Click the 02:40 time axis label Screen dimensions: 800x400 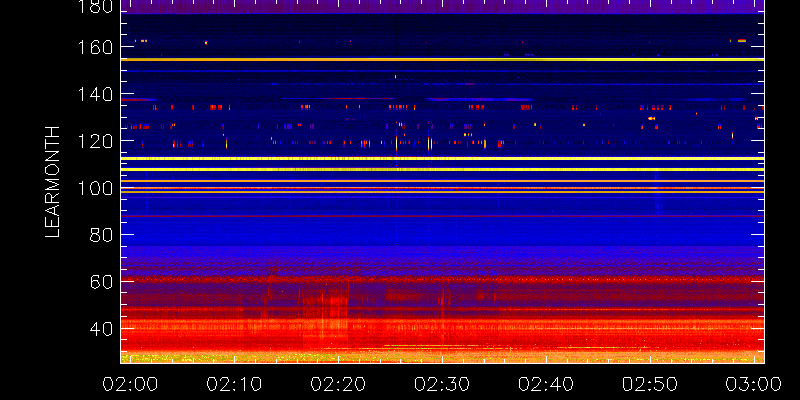546,384
